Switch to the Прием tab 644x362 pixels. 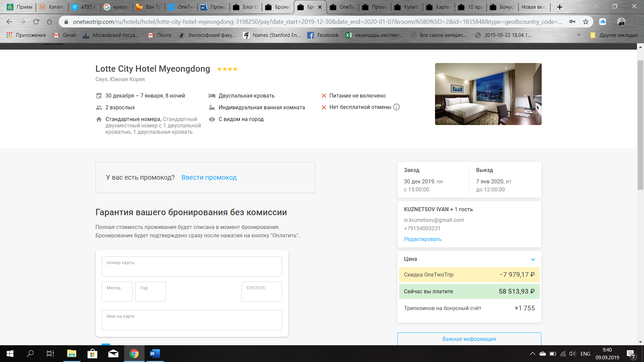pyautogui.click(x=19, y=7)
